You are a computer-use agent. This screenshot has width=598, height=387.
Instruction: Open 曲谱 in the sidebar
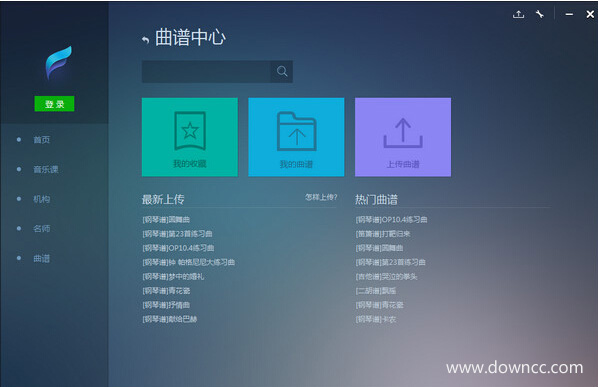pyautogui.click(x=42, y=259)
